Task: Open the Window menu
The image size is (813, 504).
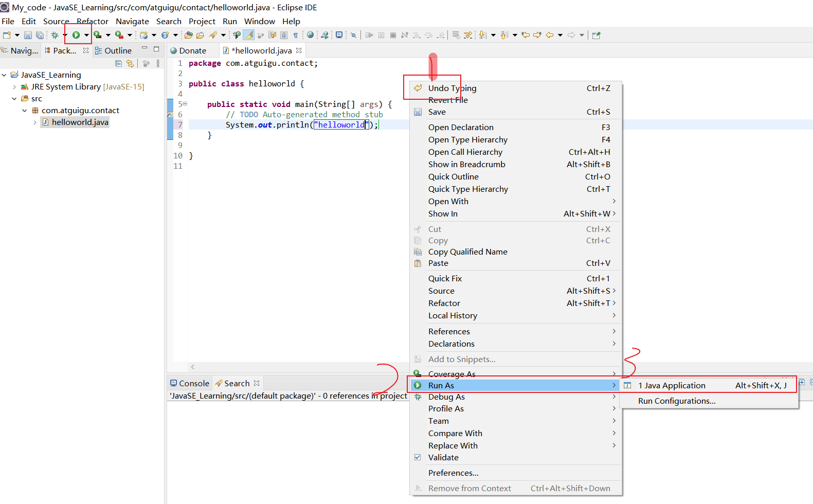Action: (x=259, y=21)
